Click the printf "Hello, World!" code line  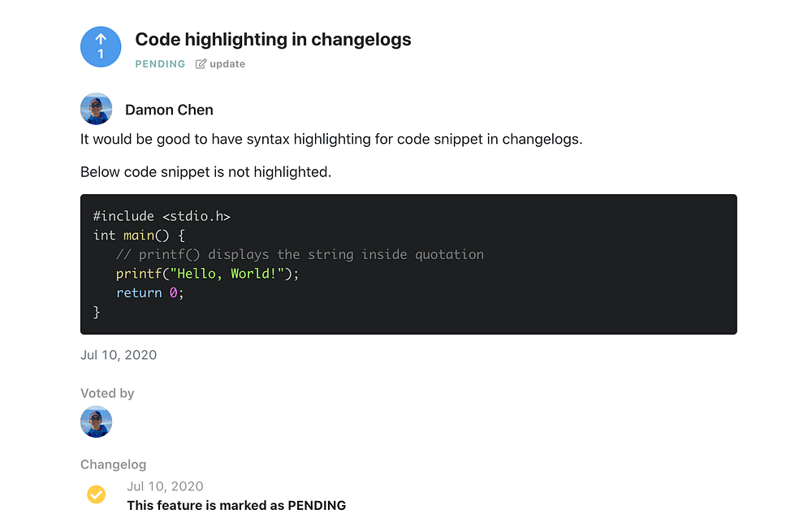tap(207, 274)
